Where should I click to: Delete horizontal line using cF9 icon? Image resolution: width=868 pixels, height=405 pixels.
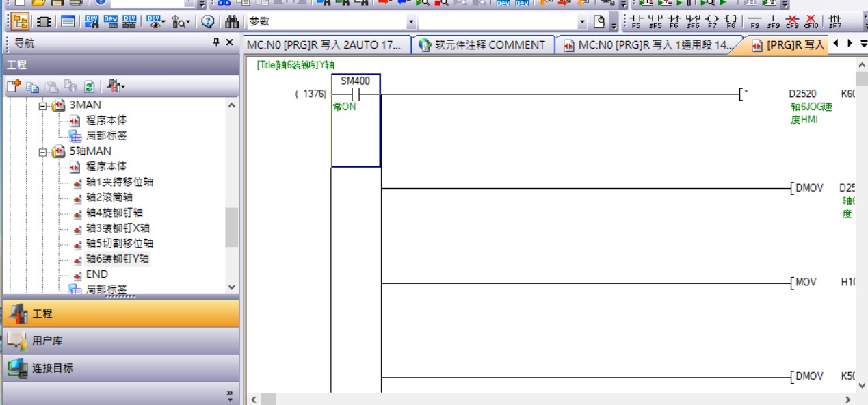[x=792, y=22]
